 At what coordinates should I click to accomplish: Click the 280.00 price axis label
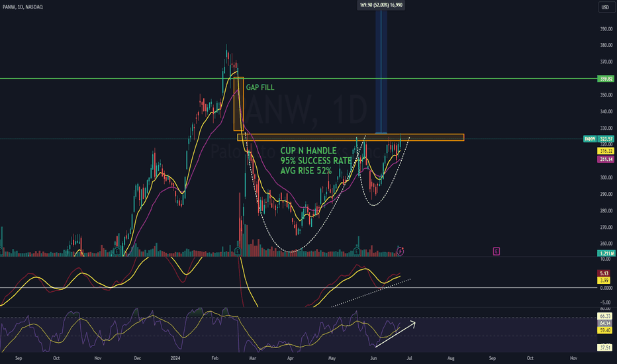(x=606, y=210)
